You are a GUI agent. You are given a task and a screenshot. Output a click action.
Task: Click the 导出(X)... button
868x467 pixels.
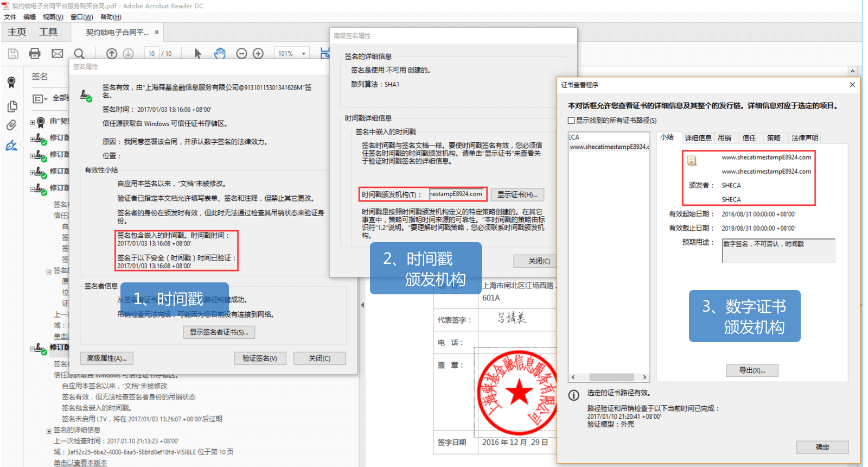click(752, 370)
